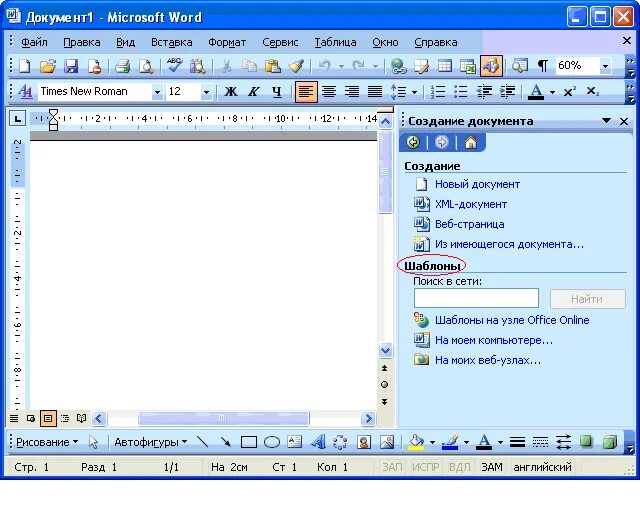640x512 pixels.
Task: Decrease paragraph indent
Action: point(484,91)
